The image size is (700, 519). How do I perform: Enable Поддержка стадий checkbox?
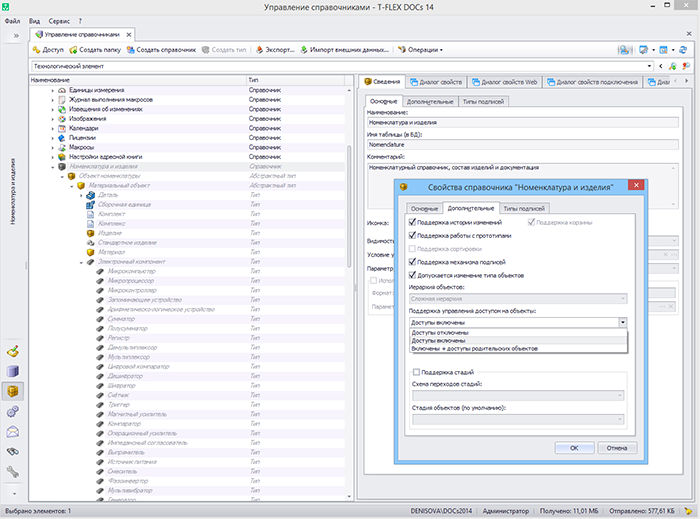(x=417, y=373)
